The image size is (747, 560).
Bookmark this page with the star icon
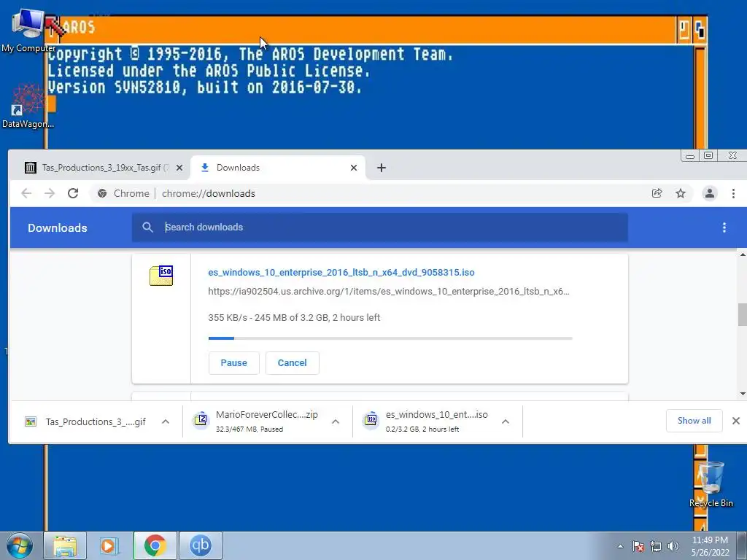point(681,193)
